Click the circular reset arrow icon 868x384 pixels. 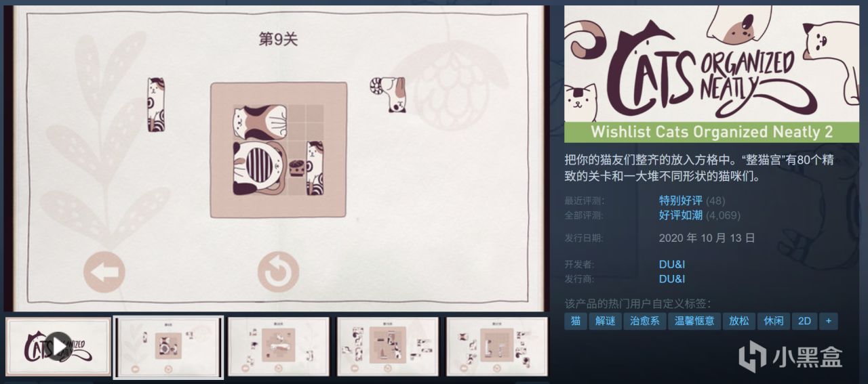coord(278,272)
